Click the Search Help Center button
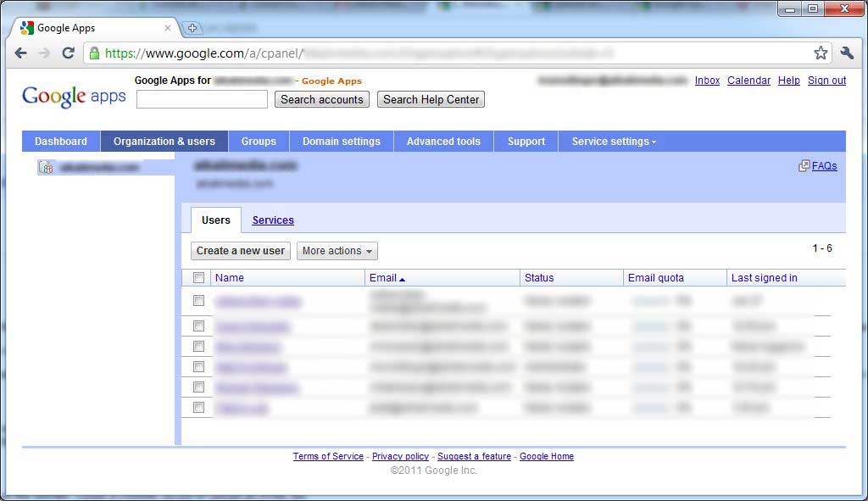This screenshot has width=868, height=501. point(431,100)
